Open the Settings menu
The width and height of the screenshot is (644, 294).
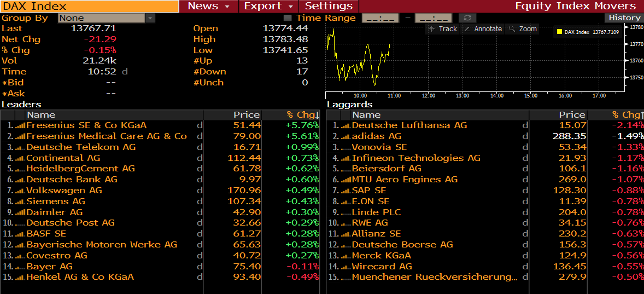(329, 6)
